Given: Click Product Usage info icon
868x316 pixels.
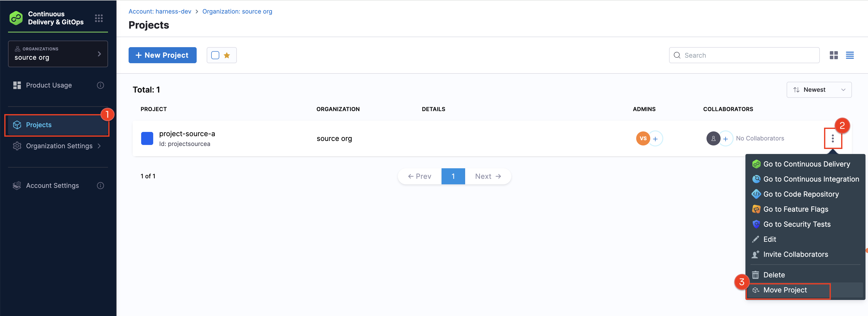Looking at the screenshot, I should [100, 85].
